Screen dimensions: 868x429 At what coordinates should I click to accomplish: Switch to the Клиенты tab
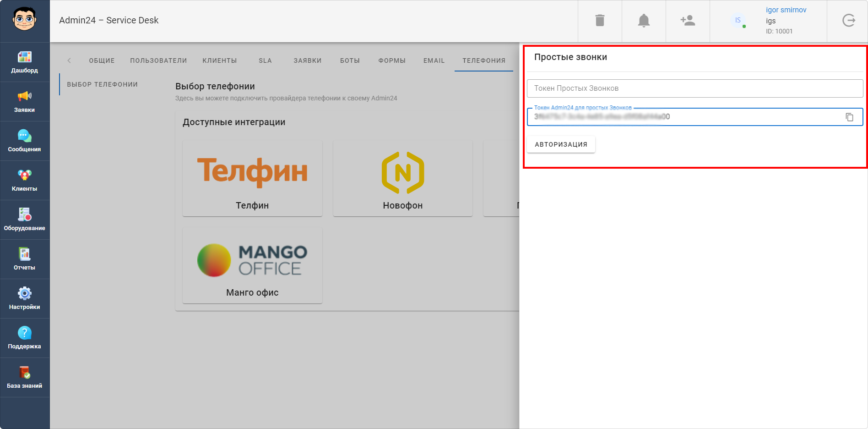(220, 60)
